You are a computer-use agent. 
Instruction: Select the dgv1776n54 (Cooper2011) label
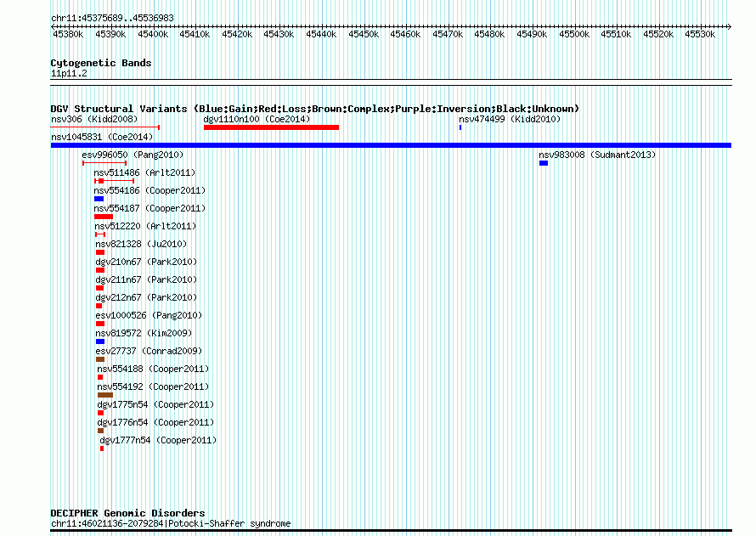(x=155, y=422)
